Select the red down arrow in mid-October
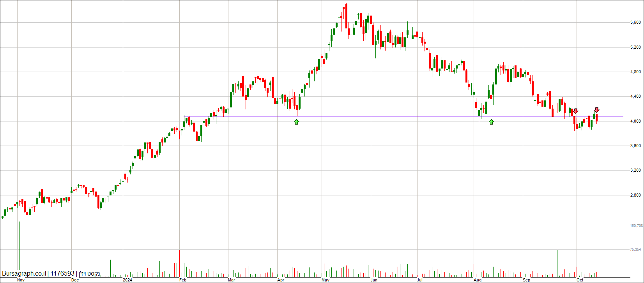 pos(596,110)
